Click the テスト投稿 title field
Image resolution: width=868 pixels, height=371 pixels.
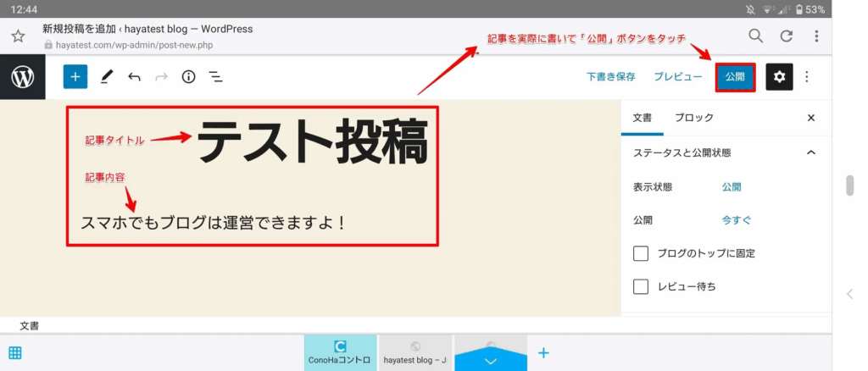coord(313,141)
